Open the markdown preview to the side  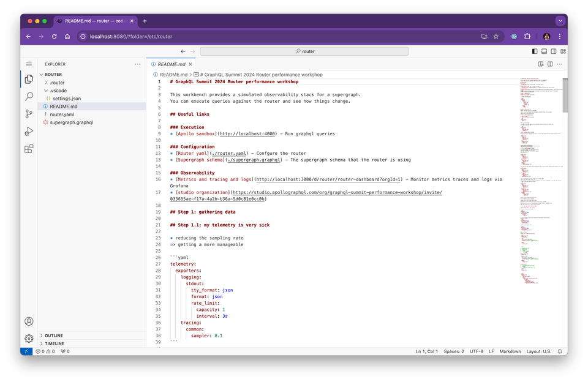pos(541,64)
